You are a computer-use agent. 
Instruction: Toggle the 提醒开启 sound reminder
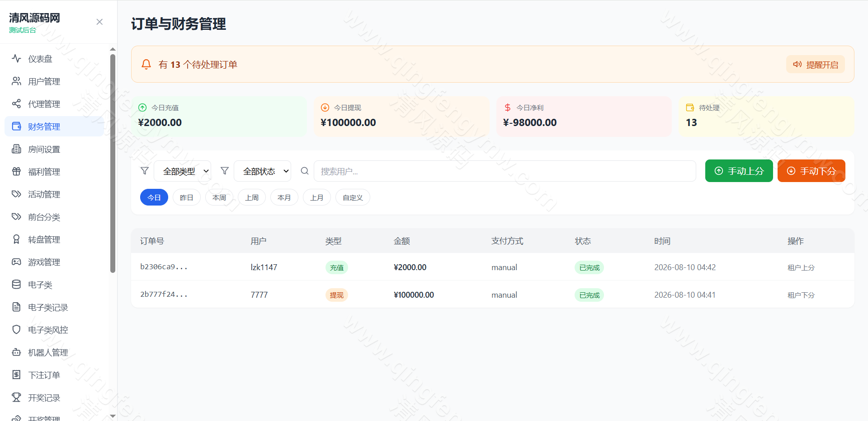coord(815,65)
